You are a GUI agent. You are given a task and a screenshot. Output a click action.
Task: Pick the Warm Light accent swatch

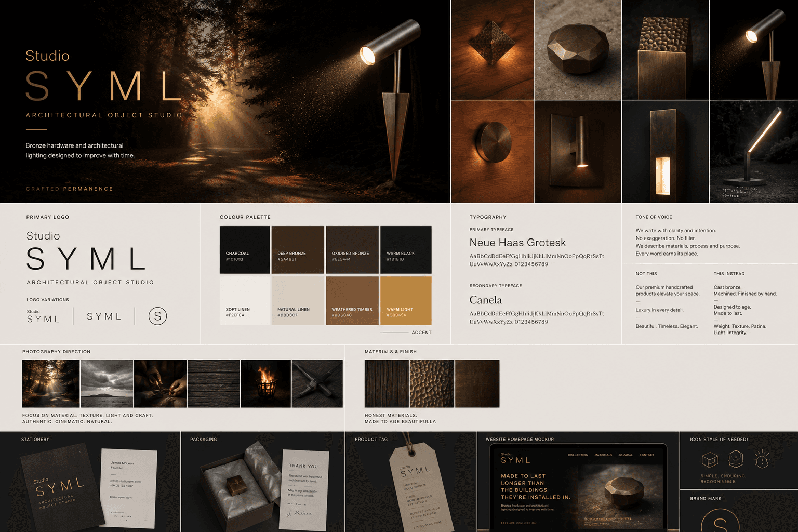coord(406,301)
